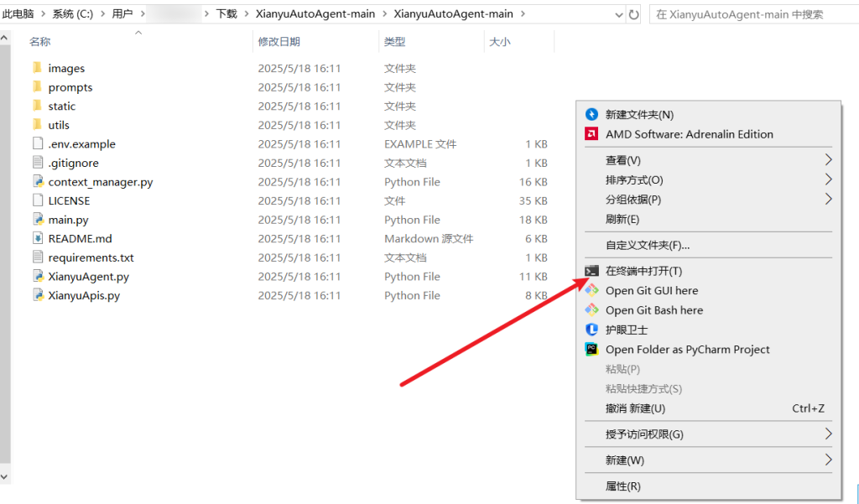Expand the 排序方式(O) submenu arrow
Viewport: 859px width, 504px height.
pos(828,179)
